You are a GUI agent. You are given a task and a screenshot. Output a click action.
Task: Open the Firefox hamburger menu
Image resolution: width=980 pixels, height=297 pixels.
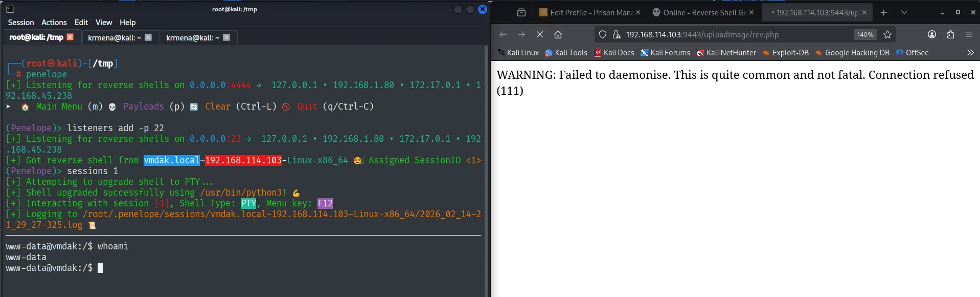point(969,34)
